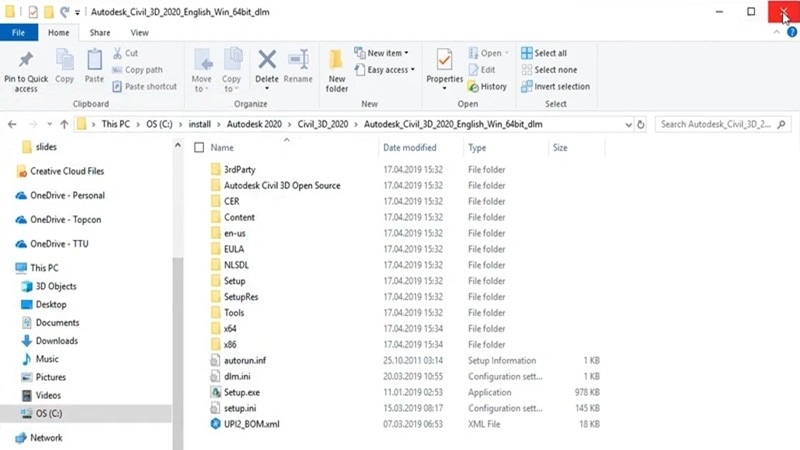Select the Setup.exe application file
800x450 pixels.
tap(242, 392)
